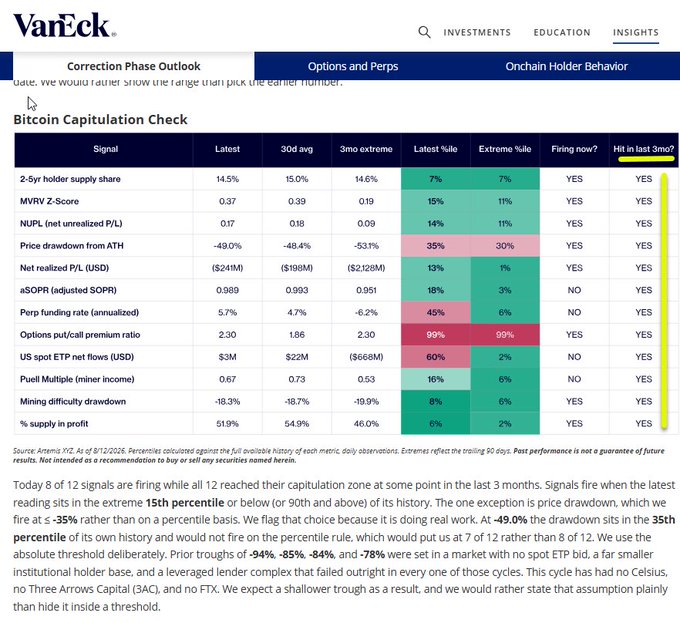The image size is (680, 623).
Task: Click the 51.9% supply in profit value
Action: 227,424
